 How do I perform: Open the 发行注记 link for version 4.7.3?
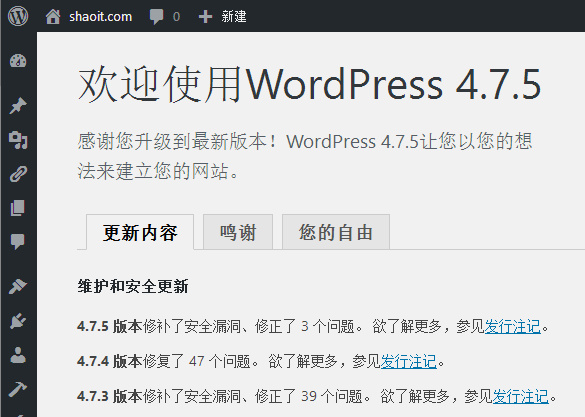[521, 396]
